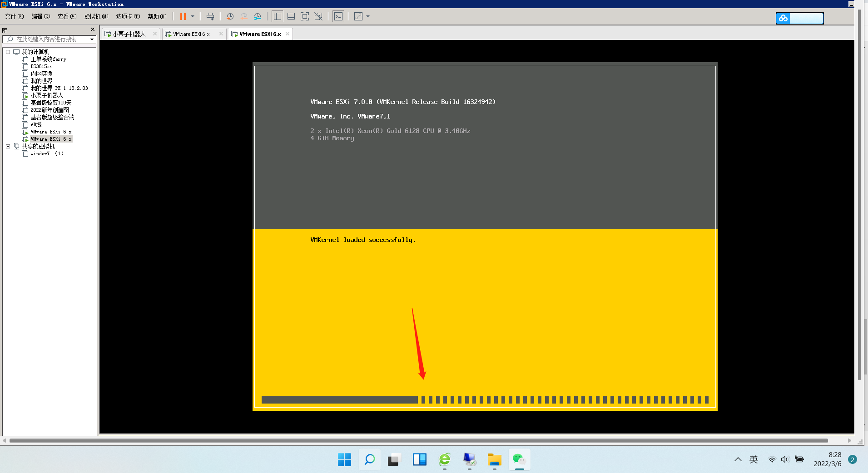Select the 2022新年创造图 virtual machine

(50, 110)
